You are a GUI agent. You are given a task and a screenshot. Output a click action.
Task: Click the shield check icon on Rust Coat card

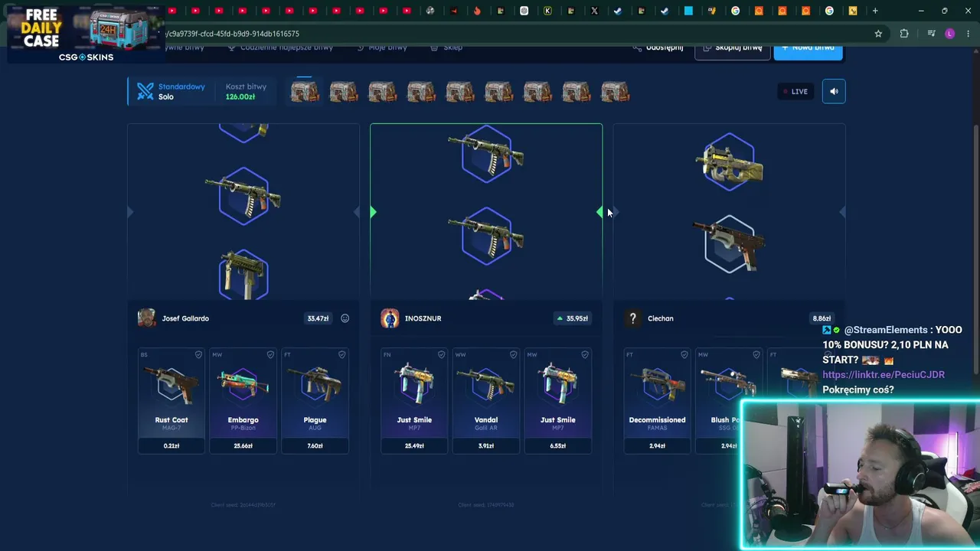198,354
